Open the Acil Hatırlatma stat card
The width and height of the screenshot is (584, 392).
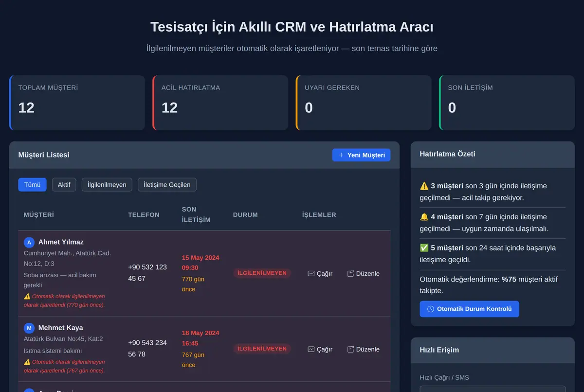tap(220, 103)
